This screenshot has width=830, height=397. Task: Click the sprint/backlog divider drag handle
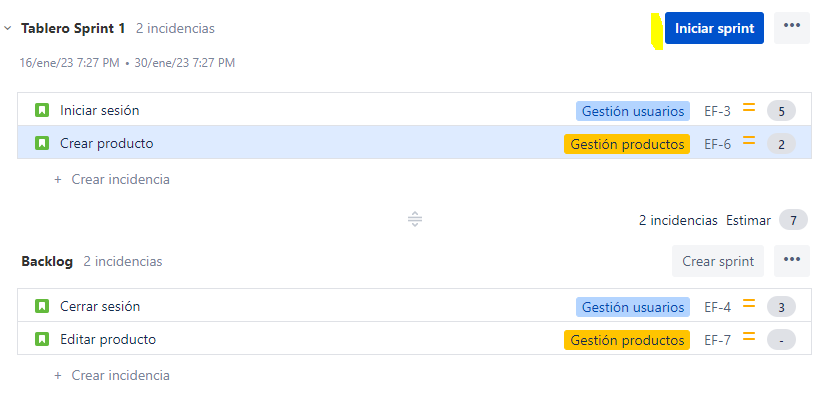click(415, 219)
